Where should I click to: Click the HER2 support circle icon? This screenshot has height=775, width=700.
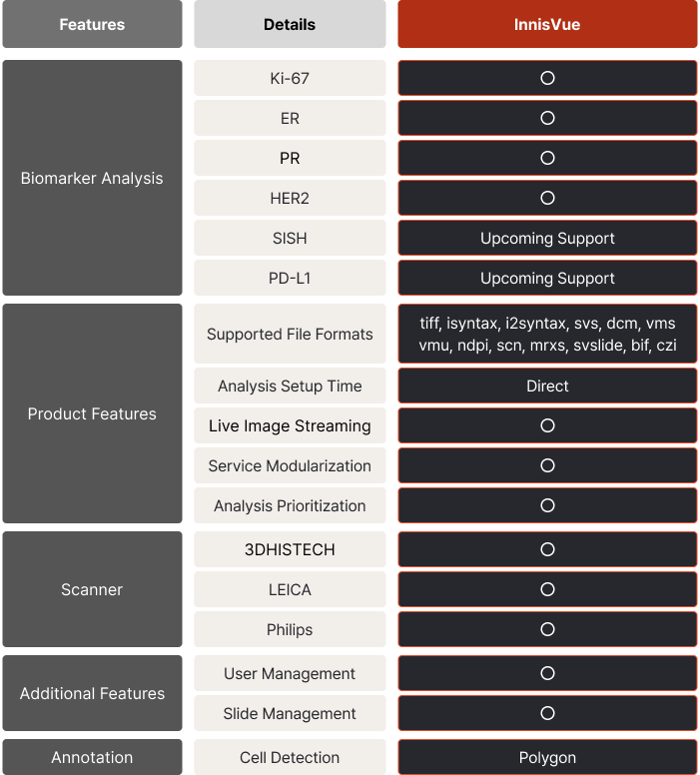click(x=547, y=198)
